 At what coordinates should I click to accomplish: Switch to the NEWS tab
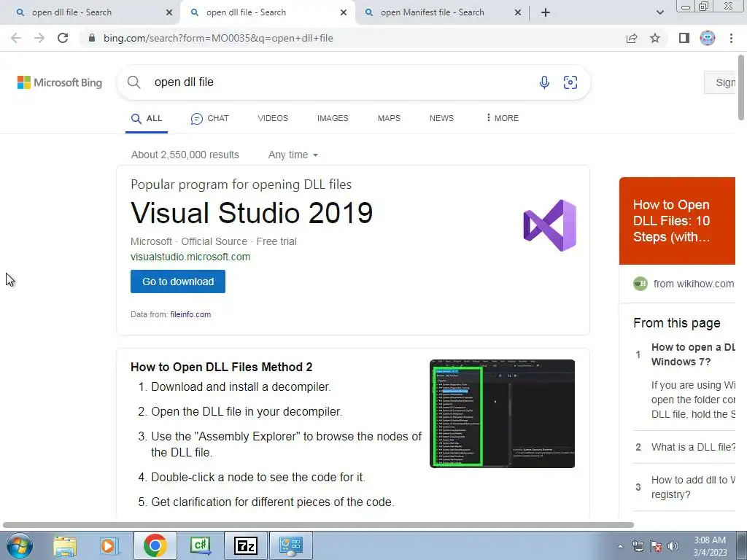point(441,118)
